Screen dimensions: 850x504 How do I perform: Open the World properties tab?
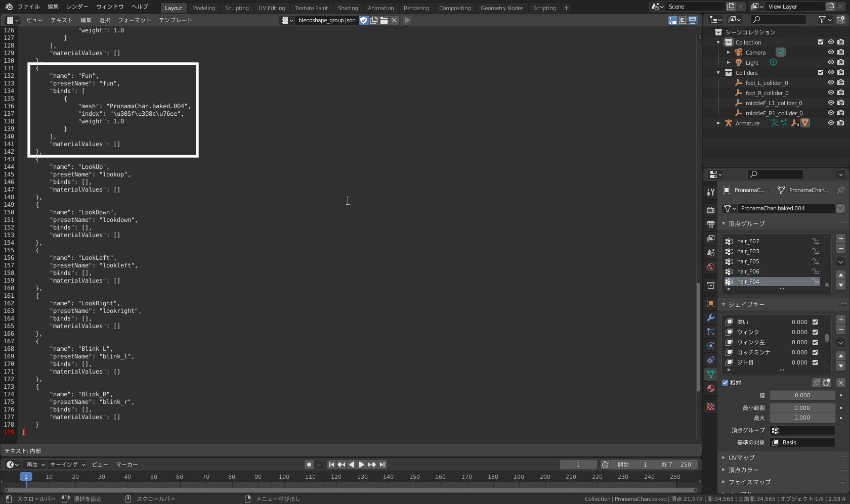[711, 266]
